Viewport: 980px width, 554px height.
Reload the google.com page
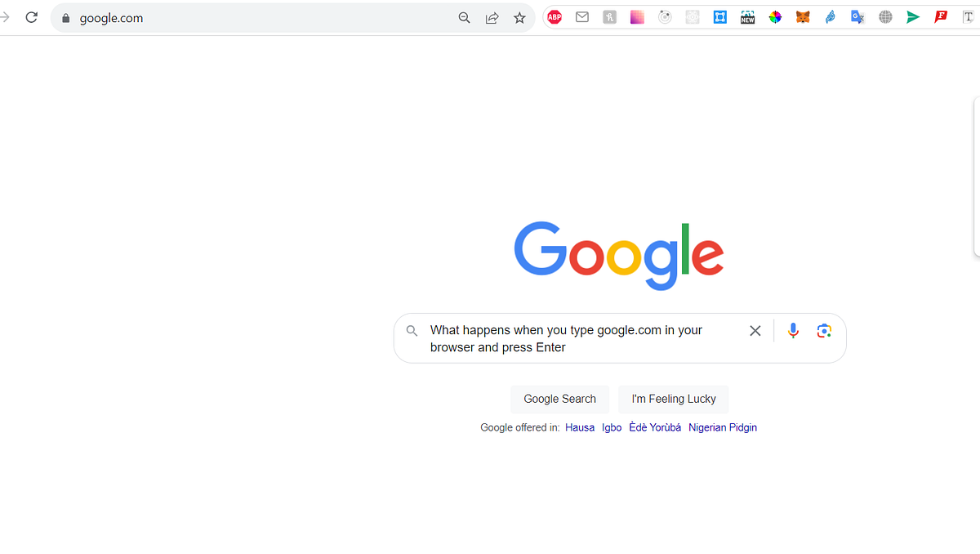coord(31,16)
